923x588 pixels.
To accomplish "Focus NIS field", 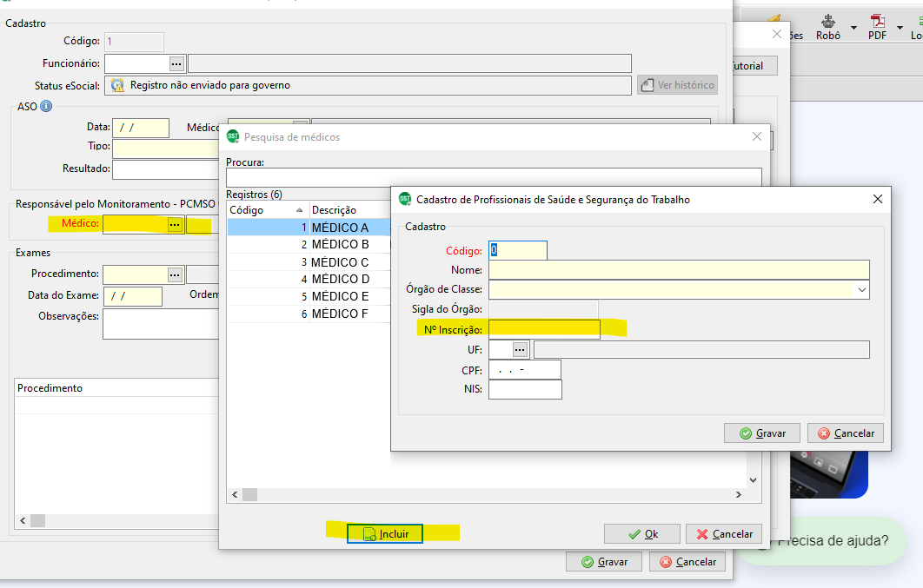I will tap(525, 389).
